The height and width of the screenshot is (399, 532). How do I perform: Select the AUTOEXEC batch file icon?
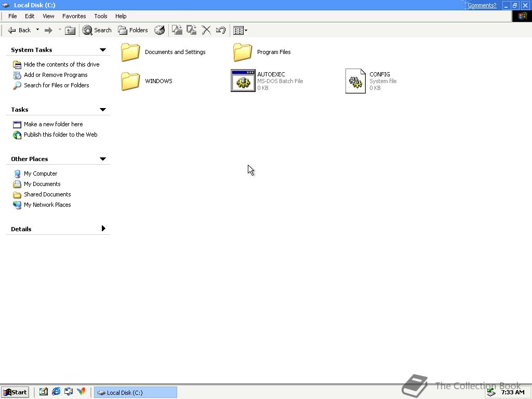click(x=243, y=81)
